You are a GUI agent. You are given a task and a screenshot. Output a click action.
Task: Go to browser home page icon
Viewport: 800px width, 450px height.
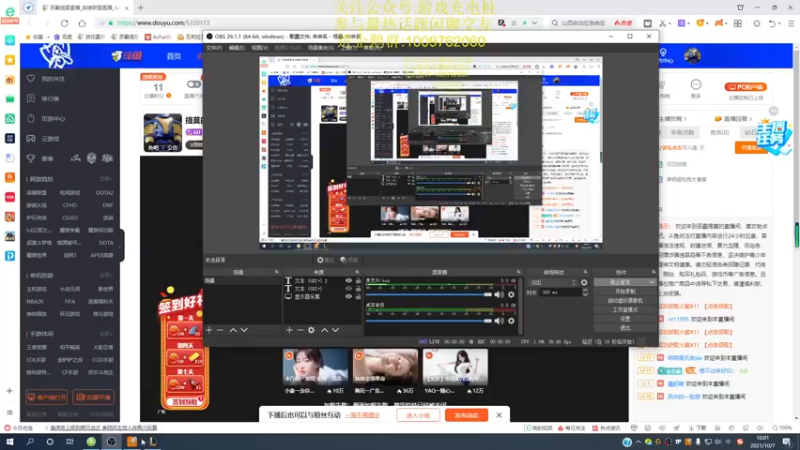click(82, 23)
